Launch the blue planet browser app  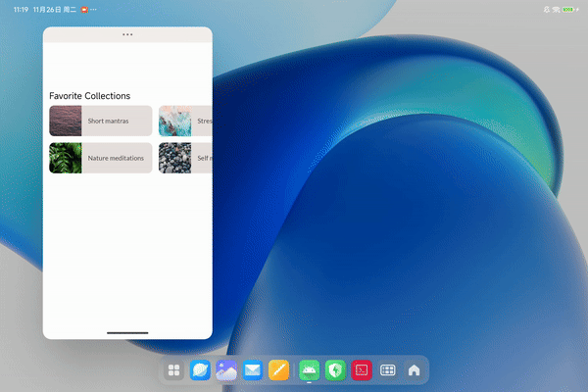pyautogui.click(x=200, y=370)
